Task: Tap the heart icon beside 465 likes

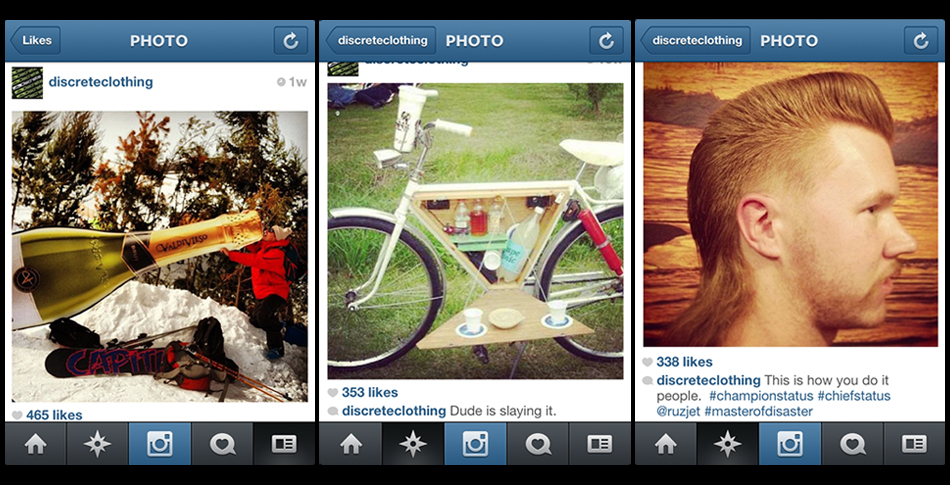Action: pyautogui.click(x=17, y=415)
